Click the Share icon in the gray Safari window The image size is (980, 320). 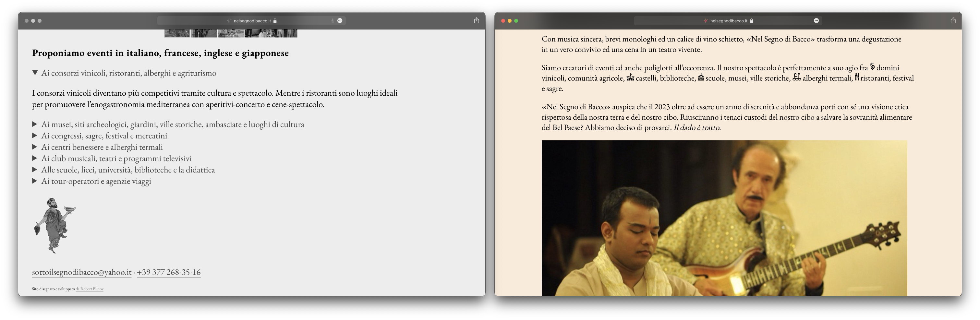coord(476,20)
